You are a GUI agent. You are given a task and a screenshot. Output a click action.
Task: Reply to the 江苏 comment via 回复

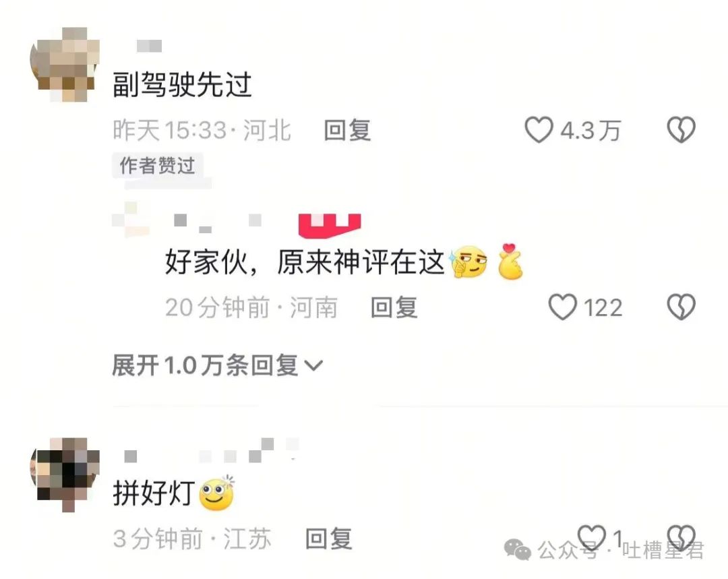329,539
